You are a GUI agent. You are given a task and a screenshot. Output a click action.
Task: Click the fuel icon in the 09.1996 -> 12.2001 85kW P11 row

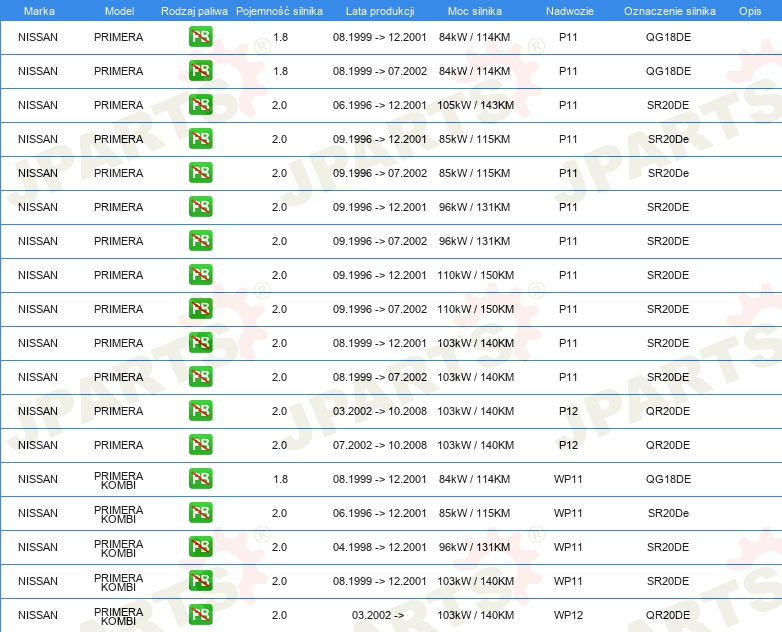pos(200,139)
